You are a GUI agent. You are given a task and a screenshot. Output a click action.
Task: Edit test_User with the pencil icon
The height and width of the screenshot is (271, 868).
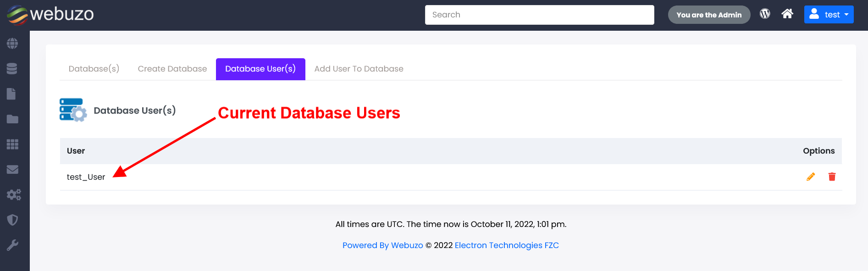click(x=811, y=177)
